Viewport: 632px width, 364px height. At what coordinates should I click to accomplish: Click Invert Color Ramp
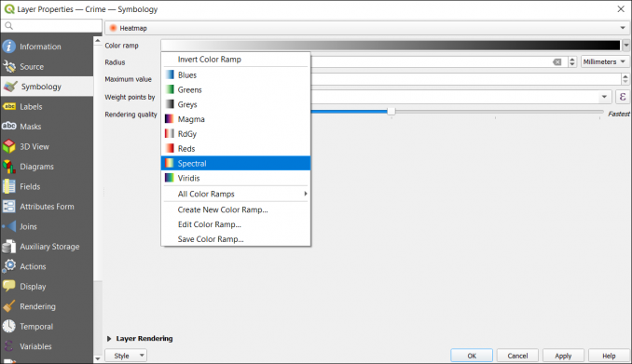tap(236, 60)
